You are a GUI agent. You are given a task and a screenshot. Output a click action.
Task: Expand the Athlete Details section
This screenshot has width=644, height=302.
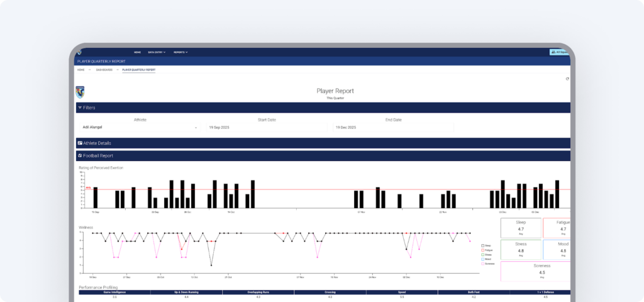tap(323, 143)
